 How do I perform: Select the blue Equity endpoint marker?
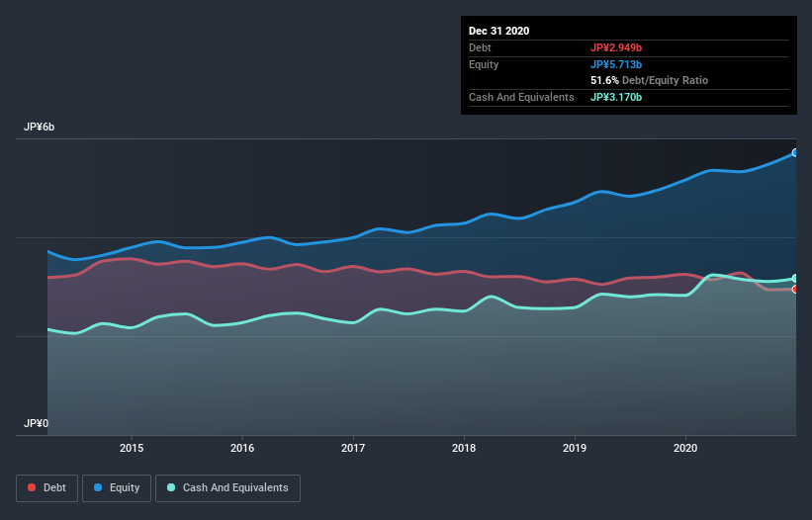795,152
